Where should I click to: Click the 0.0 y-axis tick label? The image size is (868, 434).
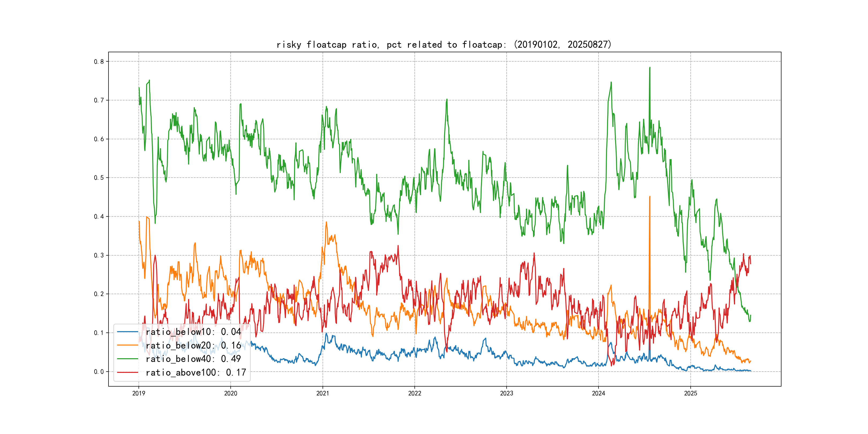point(99,372)
